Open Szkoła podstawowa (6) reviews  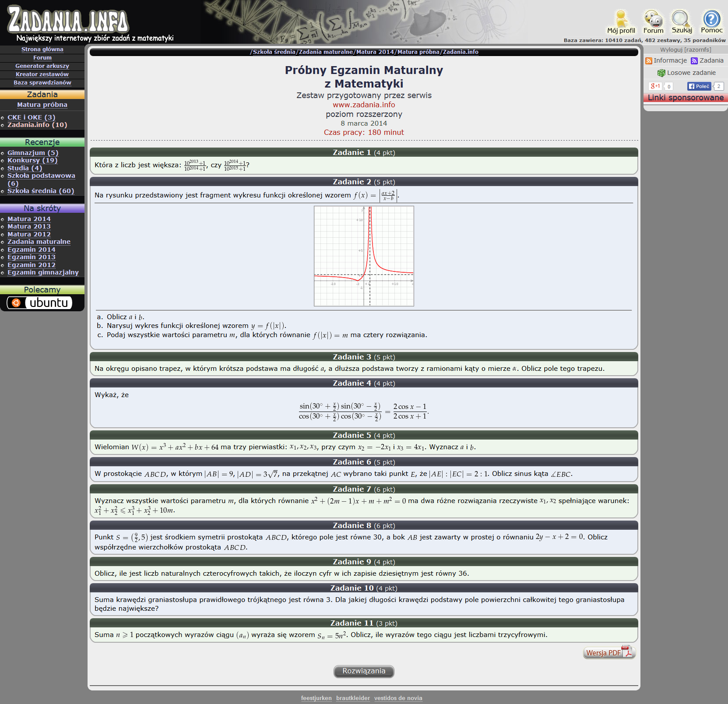coord(41,180)
